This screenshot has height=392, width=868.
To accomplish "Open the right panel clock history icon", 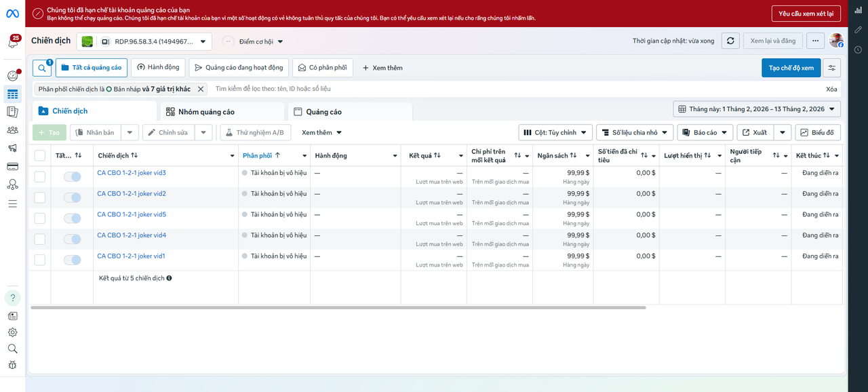I will (858, 50).
